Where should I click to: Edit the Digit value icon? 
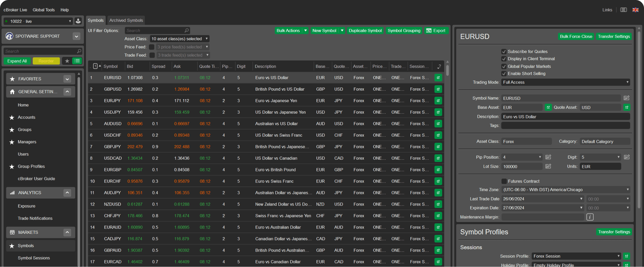626,157
